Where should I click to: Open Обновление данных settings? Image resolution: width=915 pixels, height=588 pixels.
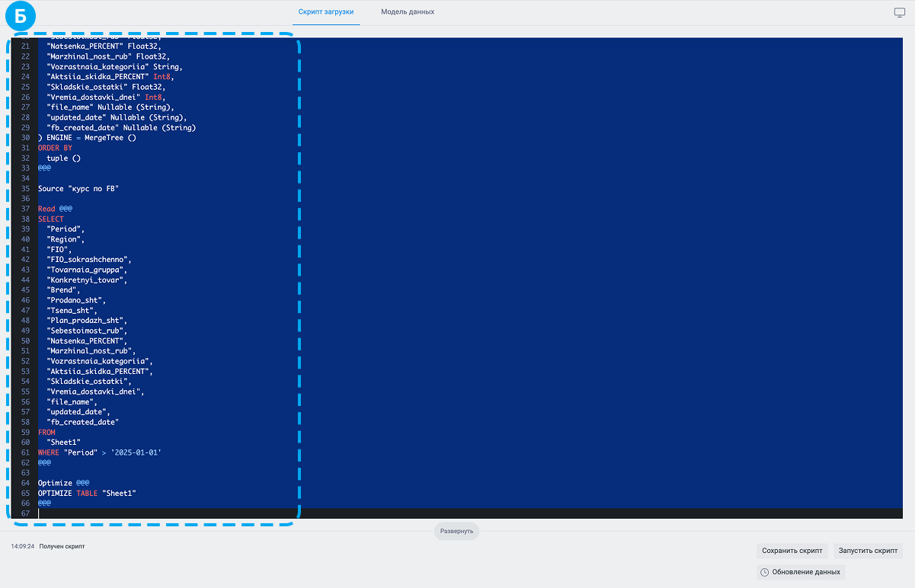coord(801,572)
